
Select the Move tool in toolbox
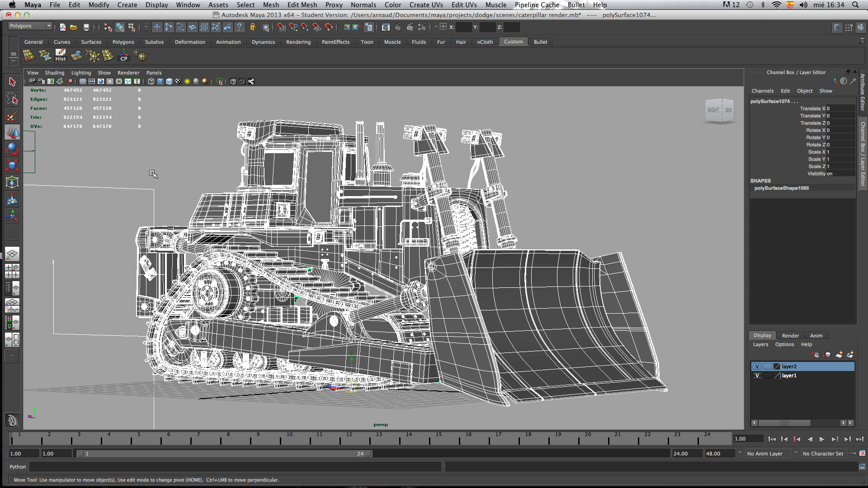click(x=12, y=132)
